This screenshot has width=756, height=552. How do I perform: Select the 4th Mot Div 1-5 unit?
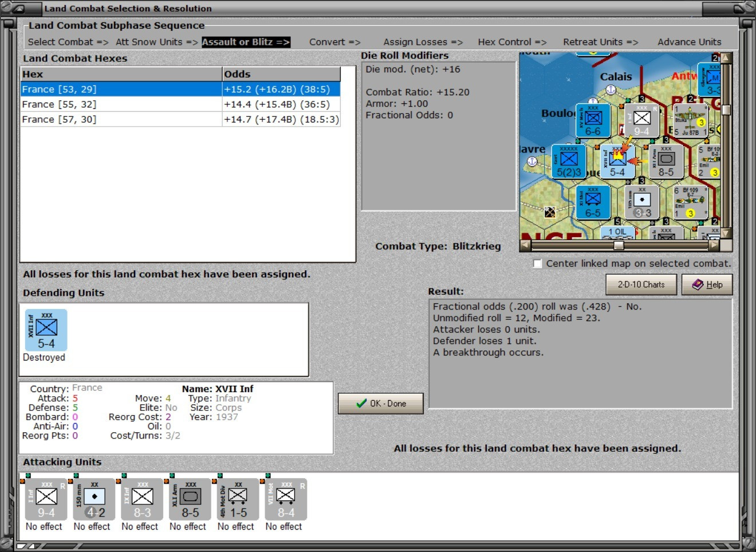[x=238, y=499]
